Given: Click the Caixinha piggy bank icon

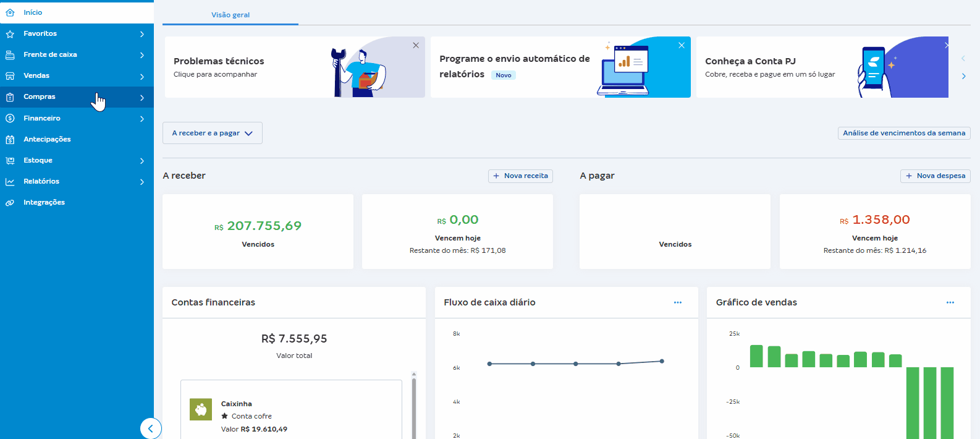Looking at the screenshot, I should (201, 409).
